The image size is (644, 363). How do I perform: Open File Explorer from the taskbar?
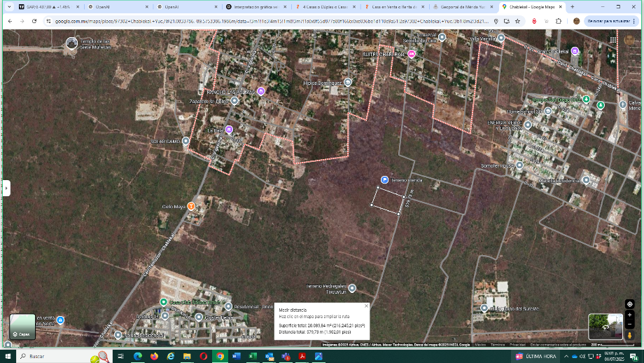(x=187, y=357)
